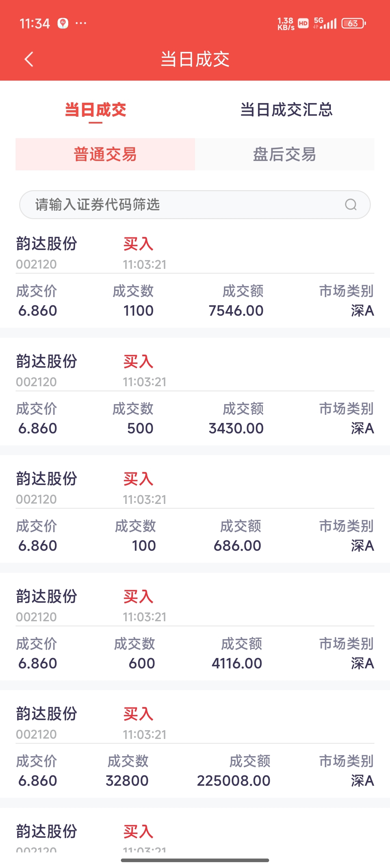
Task: Tap the HD status icon
Action: pos(303,23)
